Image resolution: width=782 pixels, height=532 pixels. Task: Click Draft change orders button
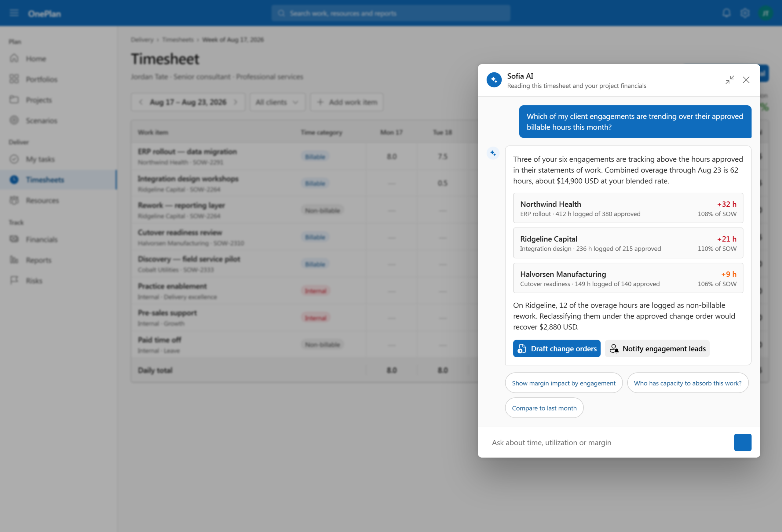557,349
